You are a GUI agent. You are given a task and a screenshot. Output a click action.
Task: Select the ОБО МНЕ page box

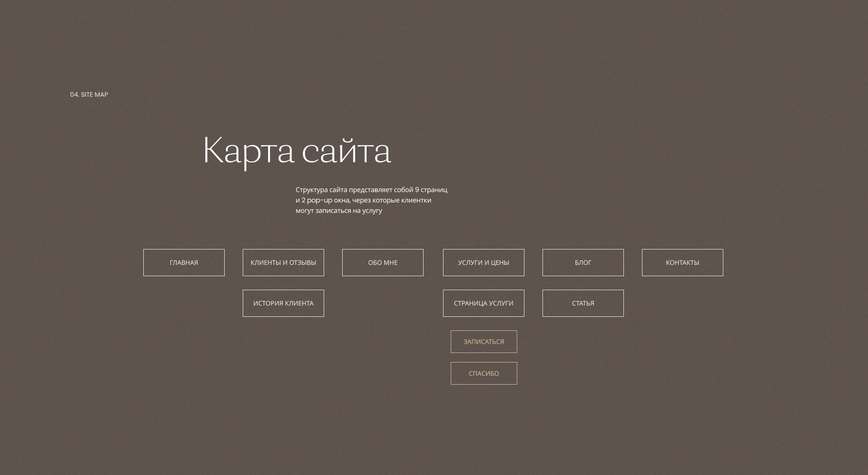pos(382,263)
